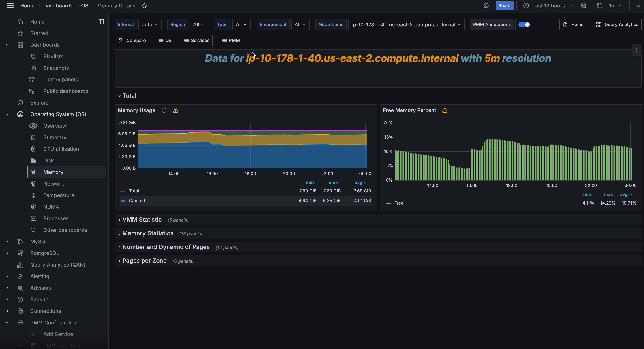Click the zoom out time range icon
644x349 pixels.
pos(584,6)
